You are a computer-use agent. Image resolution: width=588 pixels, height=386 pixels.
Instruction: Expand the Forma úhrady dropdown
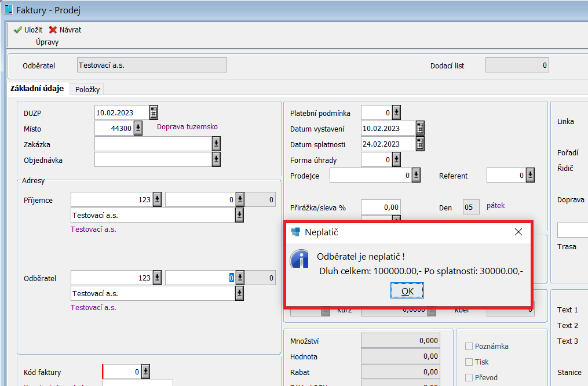[x=396, y=159]
